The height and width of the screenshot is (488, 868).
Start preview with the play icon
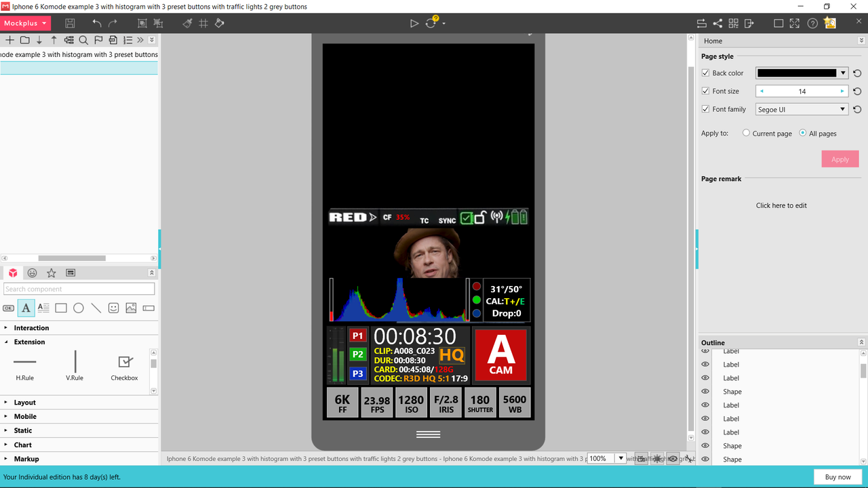click(414, 23)
